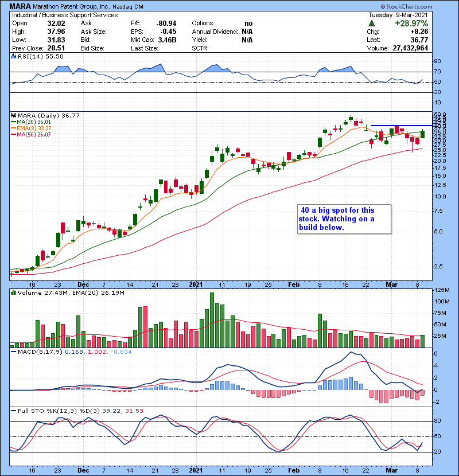Select the Open price value 32.02
Image resolution: width=459 pixels, height=476 pixels.
[56, 24]
